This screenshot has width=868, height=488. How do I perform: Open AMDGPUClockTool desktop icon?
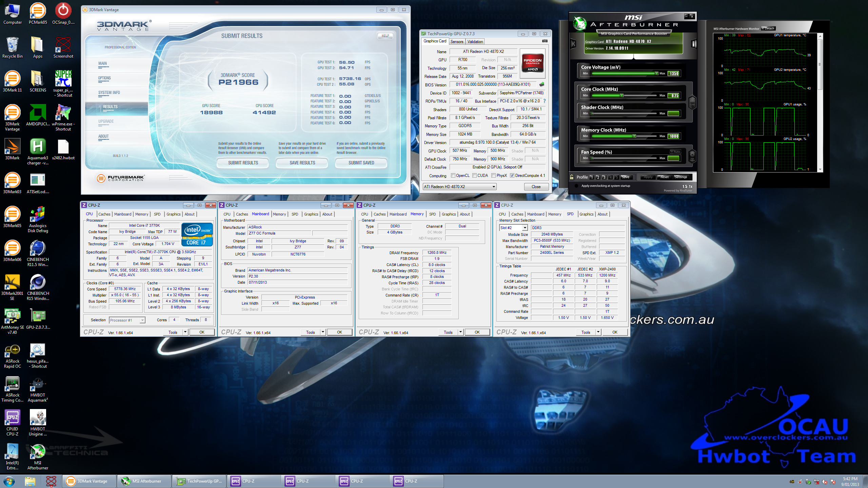click(38, 115)
